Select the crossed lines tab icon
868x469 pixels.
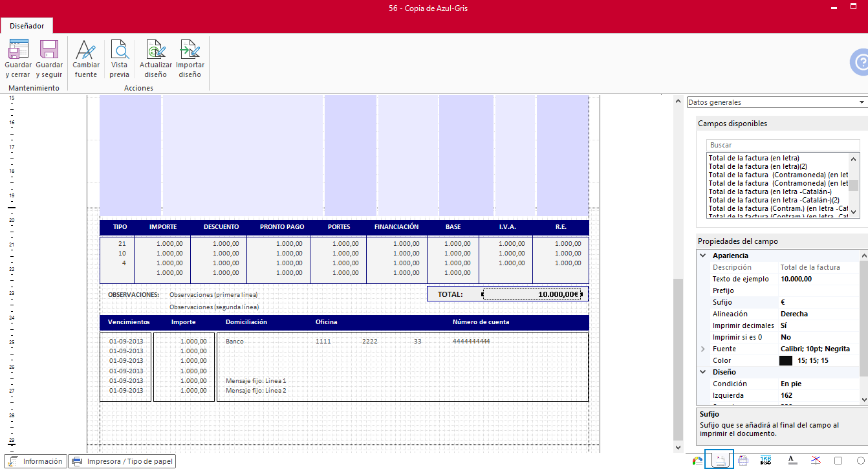(816, 461)
